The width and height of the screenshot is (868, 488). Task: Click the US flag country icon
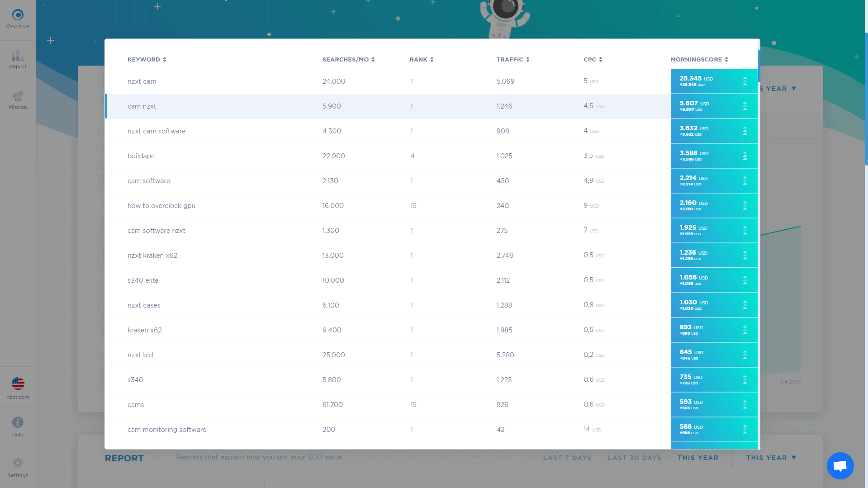pos(18,384)
